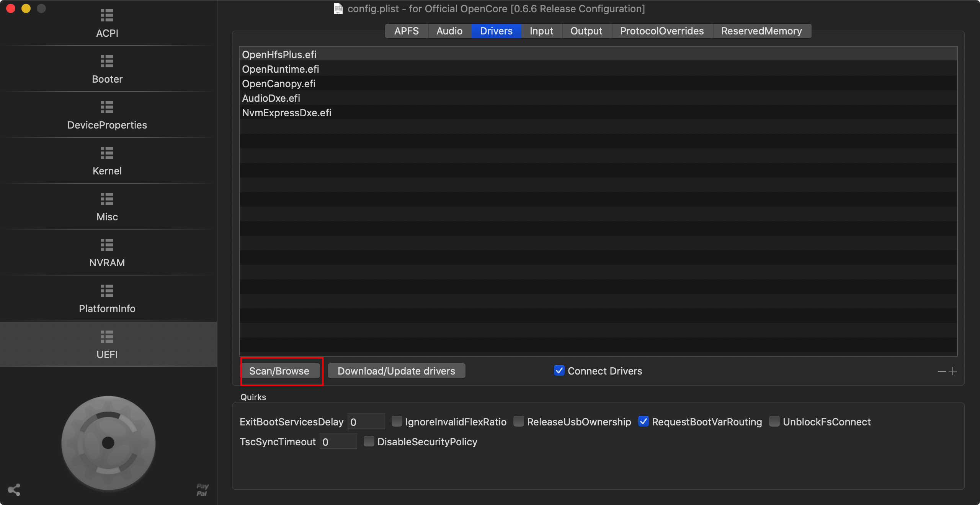Click the ExitBootServicesDelay input field
The height and width of the screenshot is (505, 980).
[366, 422]
